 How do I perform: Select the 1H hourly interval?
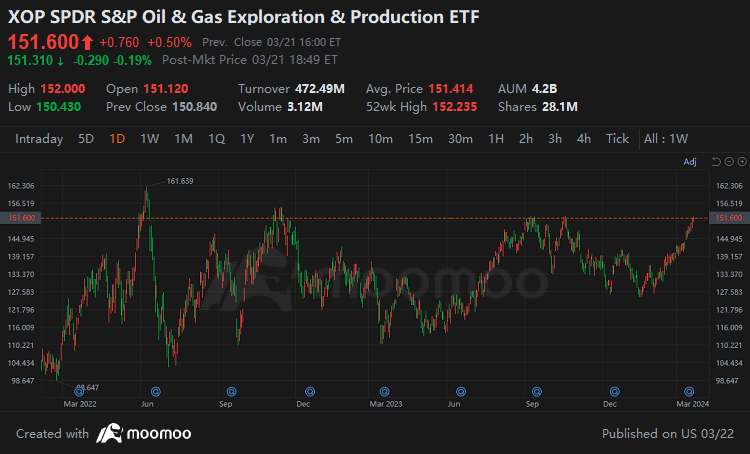click(x=496, y=139)
